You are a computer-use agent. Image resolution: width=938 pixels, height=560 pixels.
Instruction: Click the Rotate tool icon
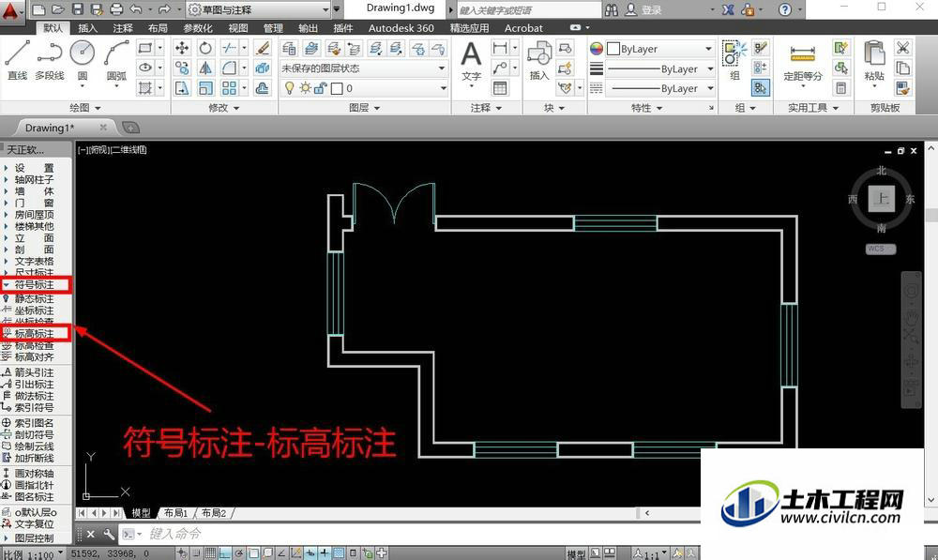[x=205, y=48]
